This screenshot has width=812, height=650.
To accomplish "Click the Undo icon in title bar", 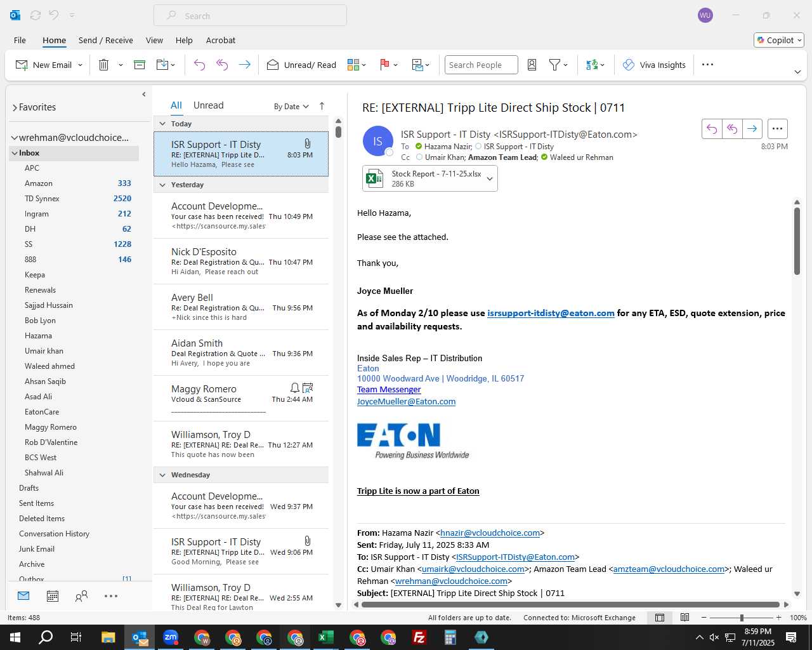I will coord(54,15).
